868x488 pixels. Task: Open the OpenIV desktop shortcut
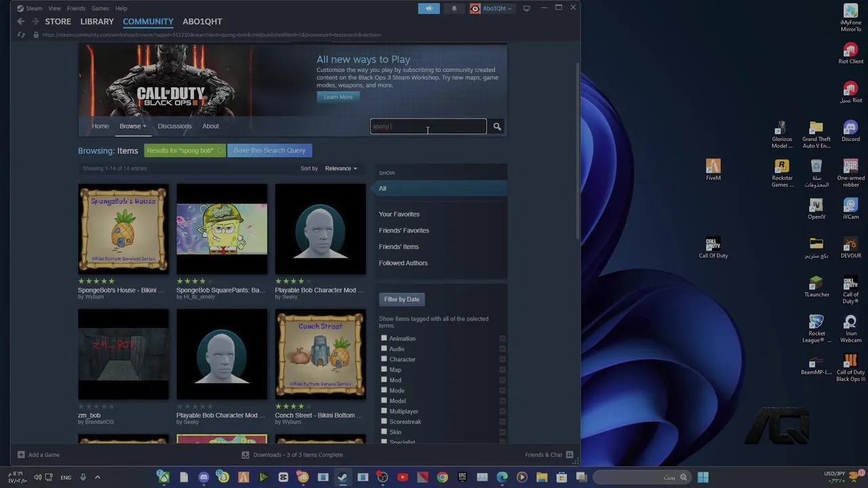click(816, 209)
